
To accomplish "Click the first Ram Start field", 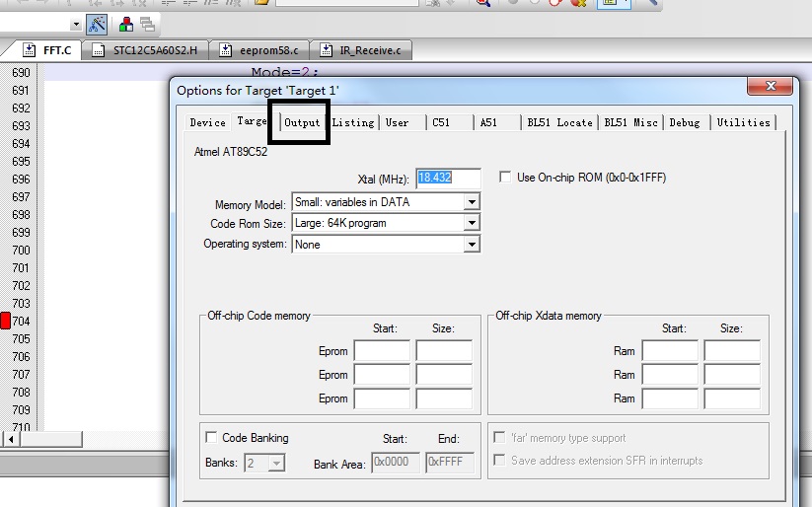I will 670,350.
